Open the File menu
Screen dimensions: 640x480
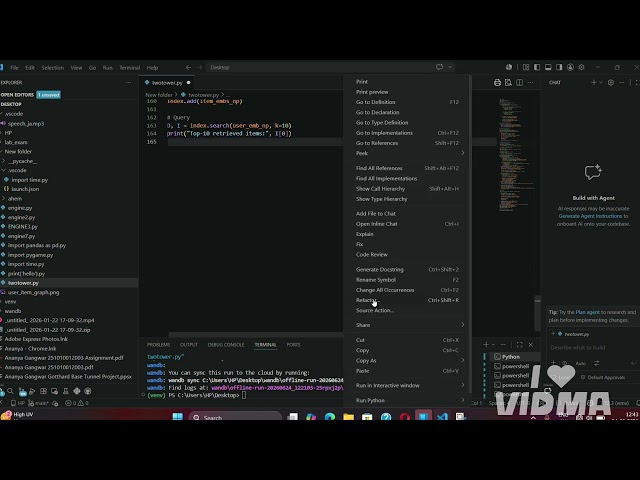14,68
